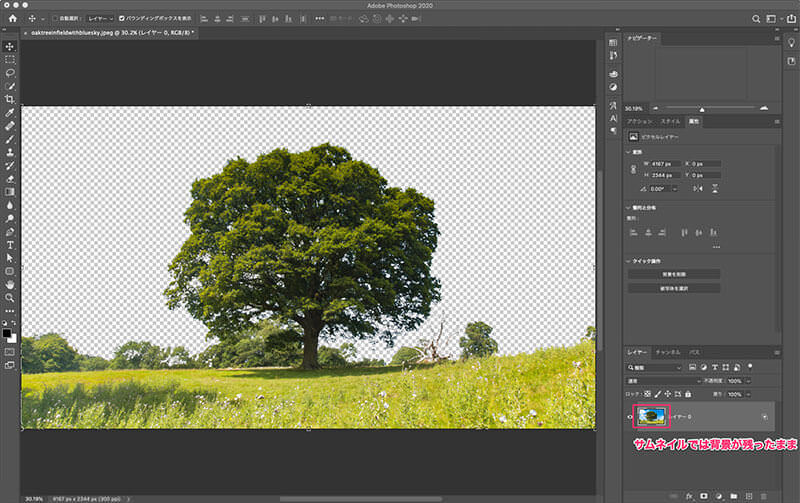This screenshot has height=503, width=800.
Task: Open more options ellipsis in options bar
Action: click(319, 18)
